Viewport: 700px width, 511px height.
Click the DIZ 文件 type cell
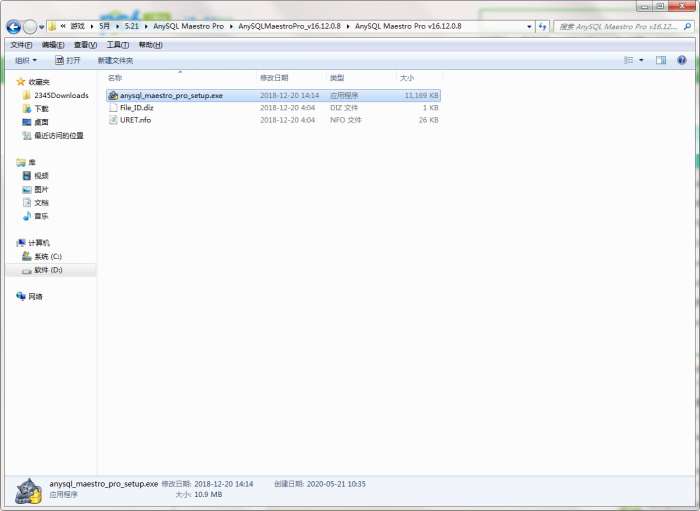tap(344, 108)
